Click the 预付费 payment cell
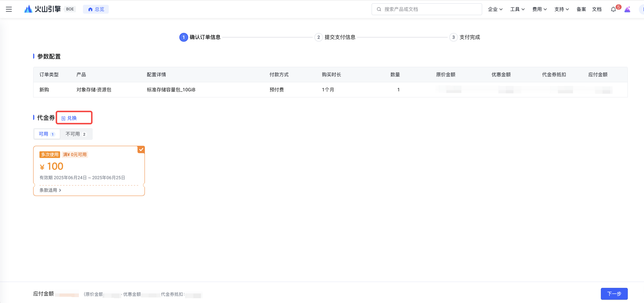Image resolution: width=644 pixels, height=303 pixels. point(276,89)
